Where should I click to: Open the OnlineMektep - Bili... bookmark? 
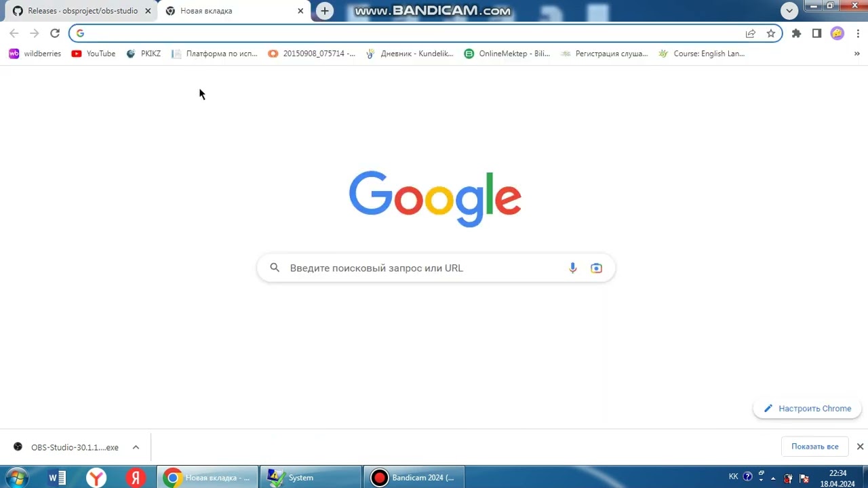(507, 54)
